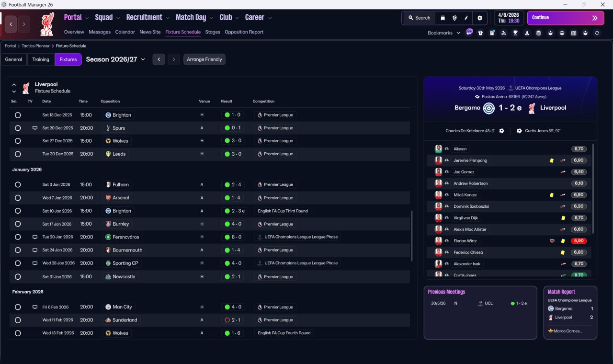Click the Arsenal club badge
This screenshot has height=364, width=613.
[108, 198]
